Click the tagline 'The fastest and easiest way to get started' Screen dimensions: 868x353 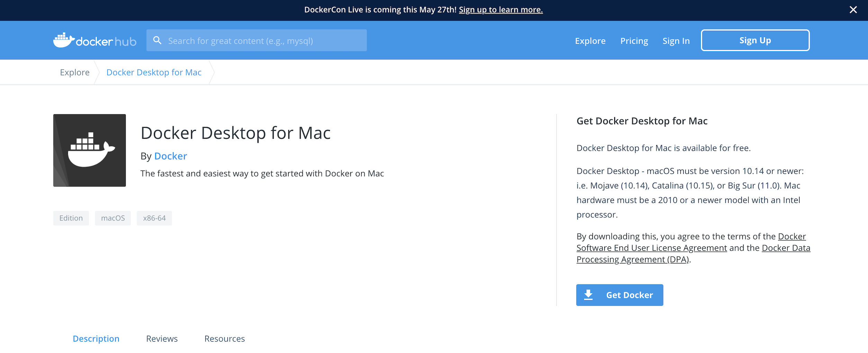262,173
